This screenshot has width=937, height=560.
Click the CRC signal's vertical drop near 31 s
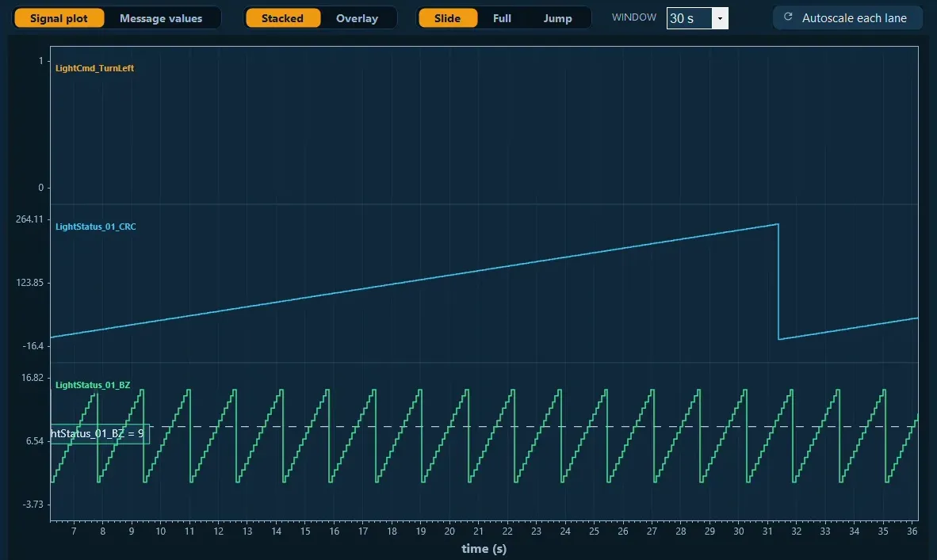(x=778, y=282)
